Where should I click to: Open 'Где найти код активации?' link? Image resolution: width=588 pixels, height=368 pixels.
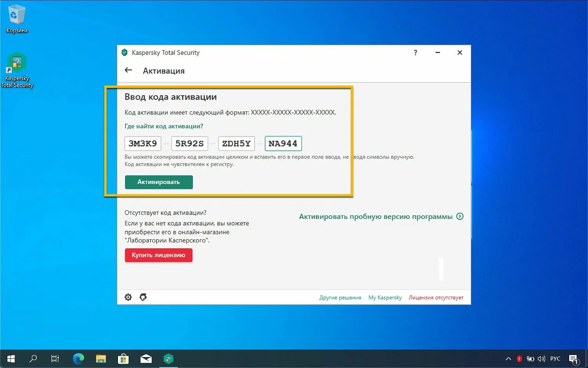pos(164,126)
